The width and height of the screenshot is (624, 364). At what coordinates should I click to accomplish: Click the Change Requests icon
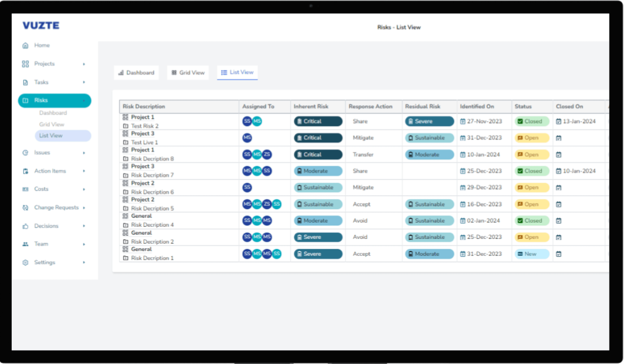pyautogui.click(x=25, y=208)
